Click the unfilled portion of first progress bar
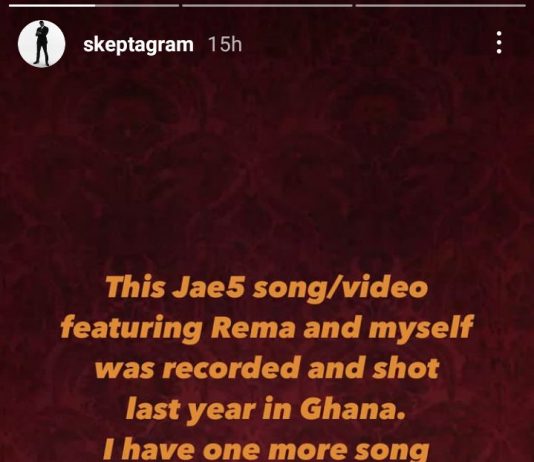534x462 pixels. click(137, 5)
